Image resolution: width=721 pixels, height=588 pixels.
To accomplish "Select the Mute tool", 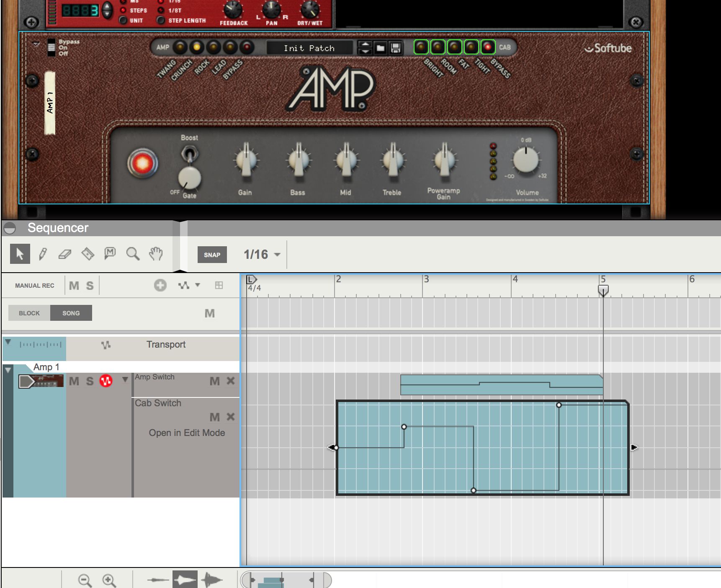I will coord(110,253).
